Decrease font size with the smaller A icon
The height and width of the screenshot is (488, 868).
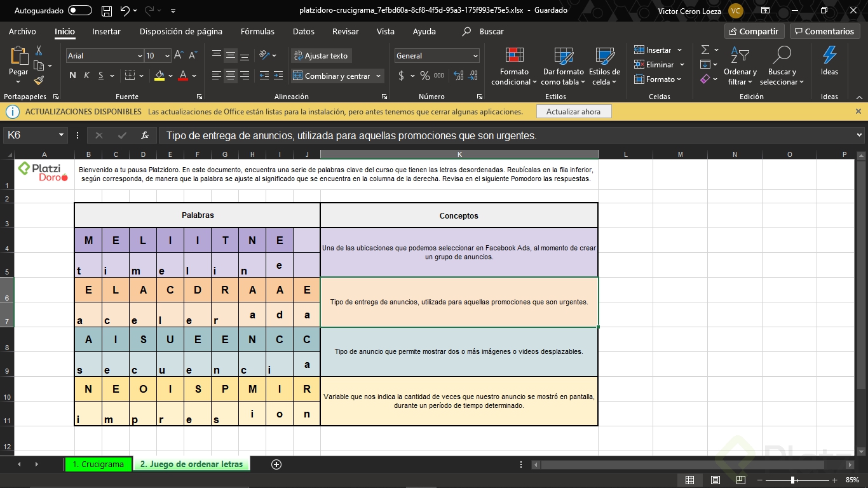coord(193,56)
